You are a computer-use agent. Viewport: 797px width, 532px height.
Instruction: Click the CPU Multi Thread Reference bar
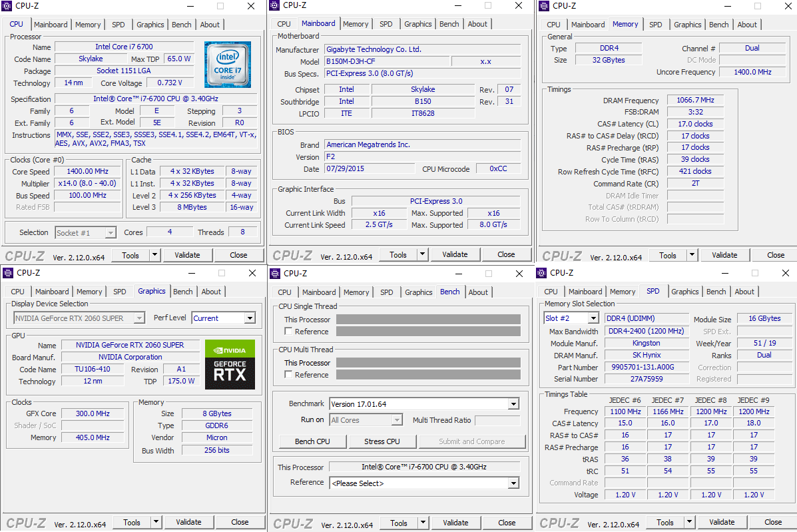tap(429, 374)
